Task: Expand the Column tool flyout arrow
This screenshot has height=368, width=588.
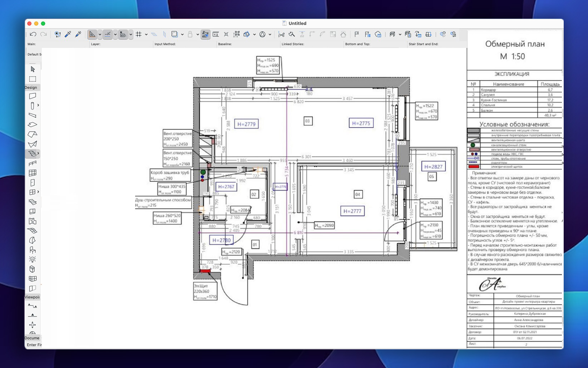Action: point(38,106)
